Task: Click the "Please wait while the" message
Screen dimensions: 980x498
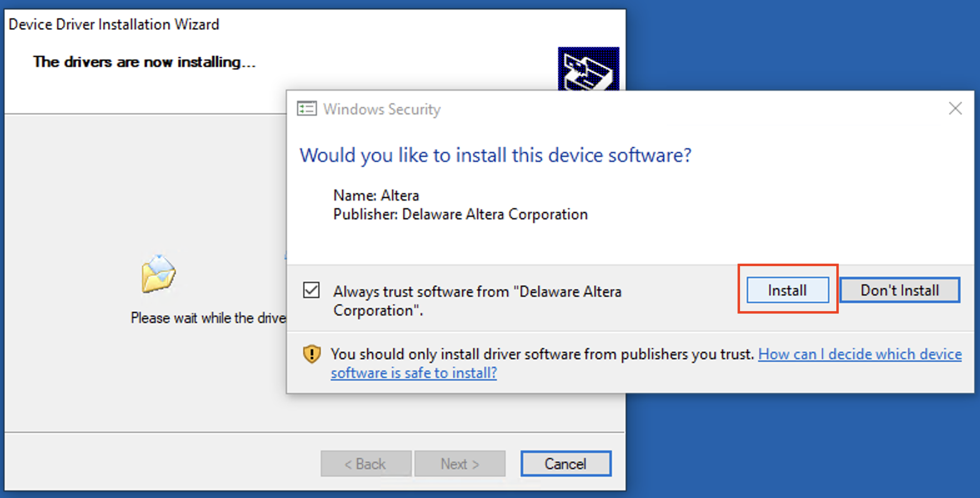Action: click(207, 318)
